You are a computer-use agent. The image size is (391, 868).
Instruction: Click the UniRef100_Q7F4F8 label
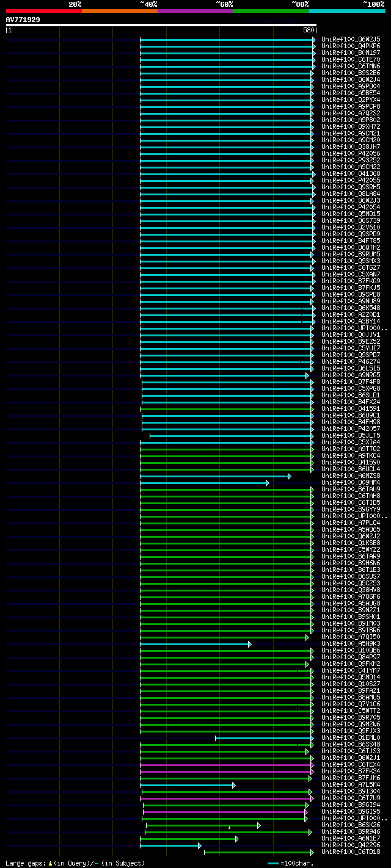[x=351, y=382]
